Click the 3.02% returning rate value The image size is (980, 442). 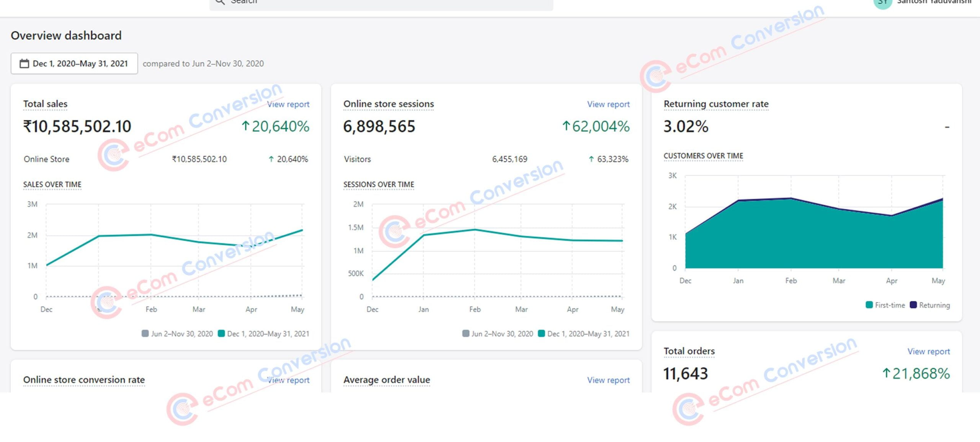click(686, 126)
